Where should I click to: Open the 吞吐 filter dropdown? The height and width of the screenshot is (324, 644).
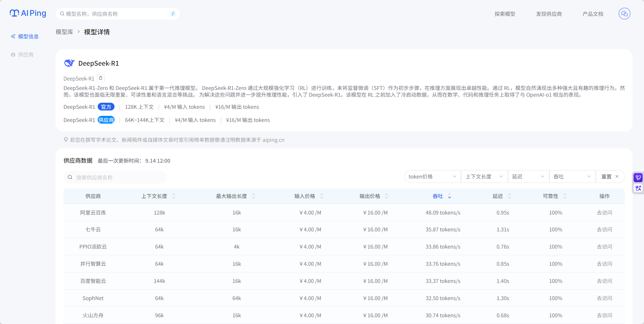(572, 176)
